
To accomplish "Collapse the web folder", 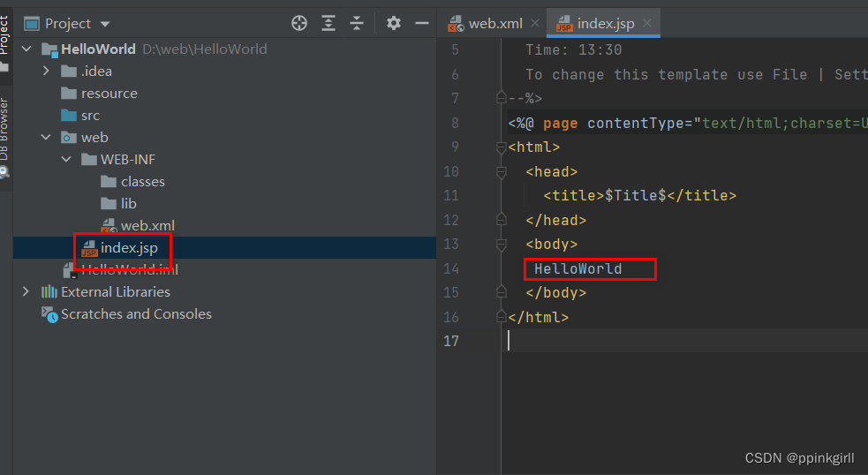I will coord(46,138).
